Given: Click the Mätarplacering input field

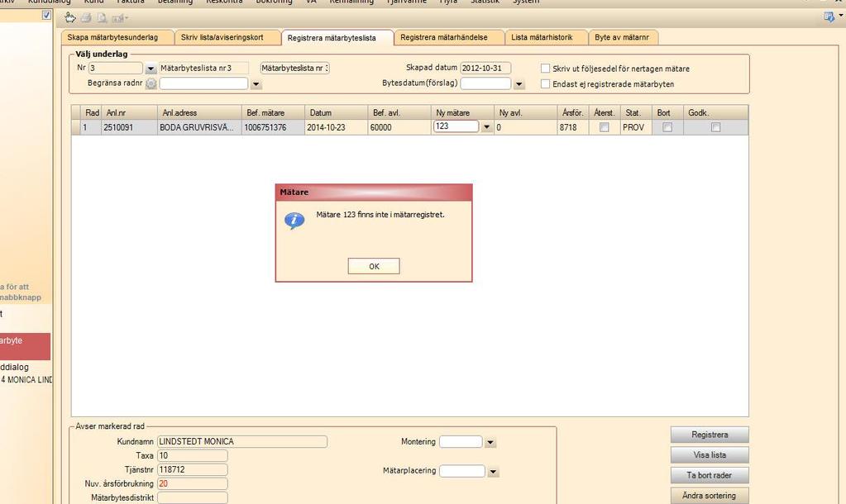Looking at the screenshot, I should [x=462, y=471].
